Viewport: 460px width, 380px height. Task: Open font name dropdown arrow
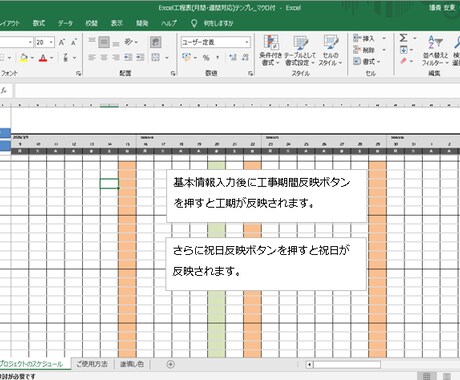[x=30, y=42]
